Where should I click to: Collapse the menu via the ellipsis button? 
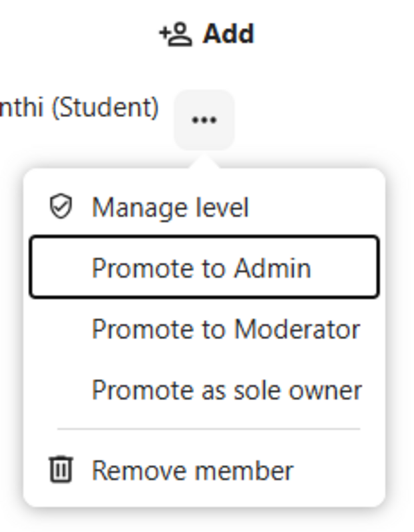[x=204, y=120]
